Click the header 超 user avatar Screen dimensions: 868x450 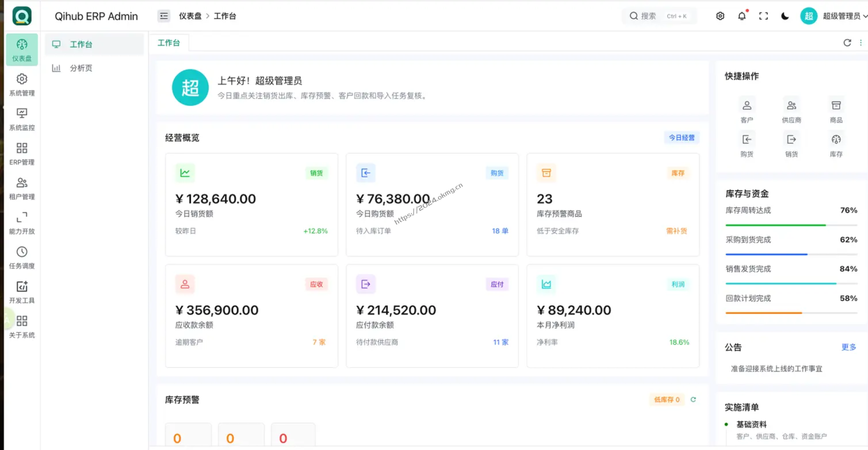pos(809,16)
